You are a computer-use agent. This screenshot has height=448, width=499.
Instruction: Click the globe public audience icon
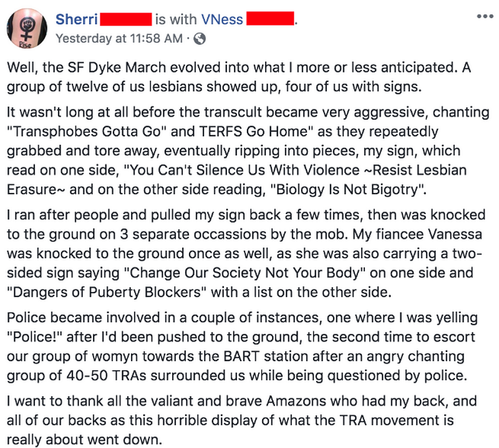coord(200,39)
